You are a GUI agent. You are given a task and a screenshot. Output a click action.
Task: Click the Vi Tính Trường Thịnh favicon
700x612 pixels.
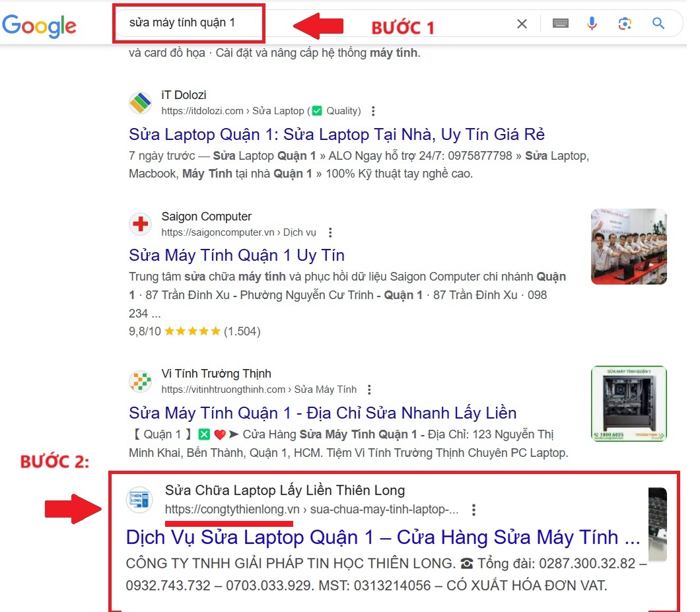coord(140,382)
